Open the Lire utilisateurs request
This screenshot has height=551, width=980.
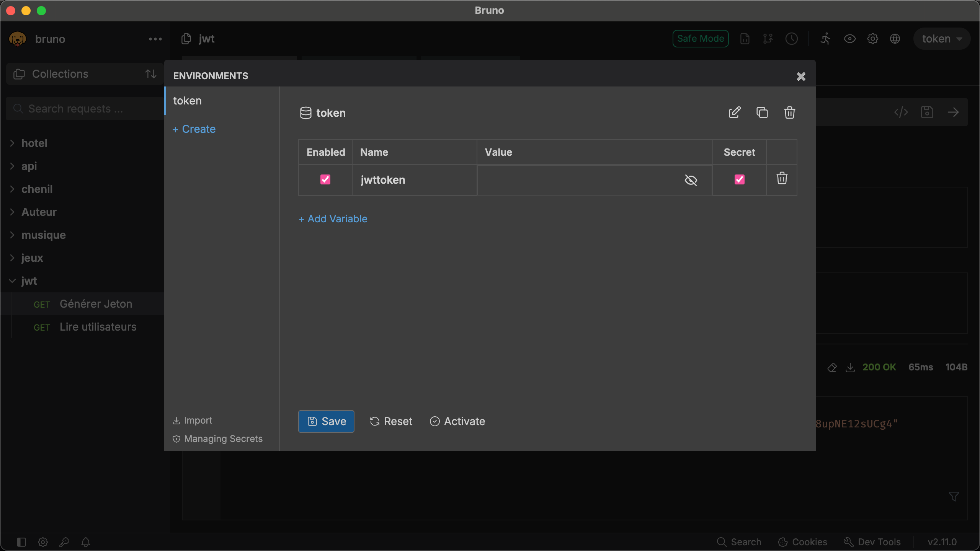[x=98, y=327]
